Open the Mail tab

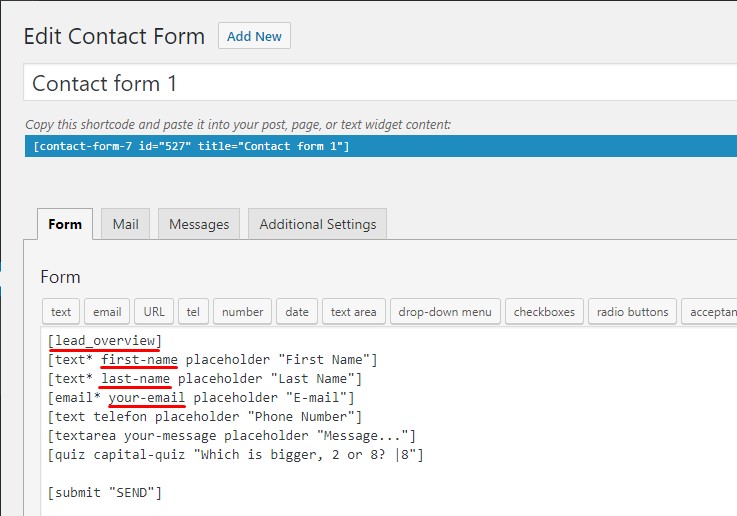[125, 224]
